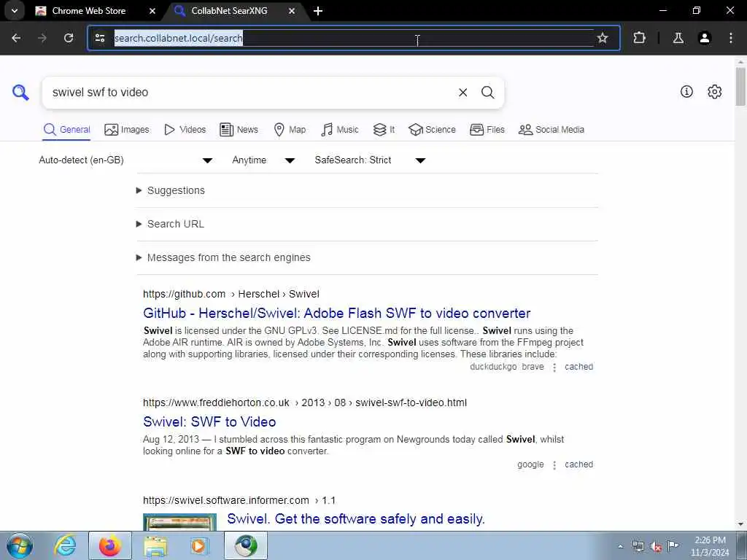Open Chrome Labs flask icon

[678, 38]
